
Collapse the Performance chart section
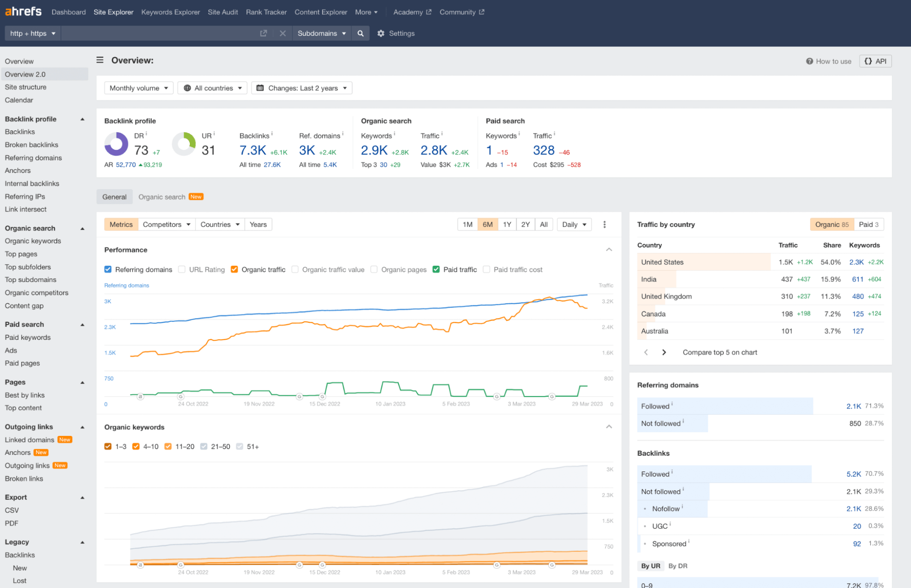pos(609,250)
